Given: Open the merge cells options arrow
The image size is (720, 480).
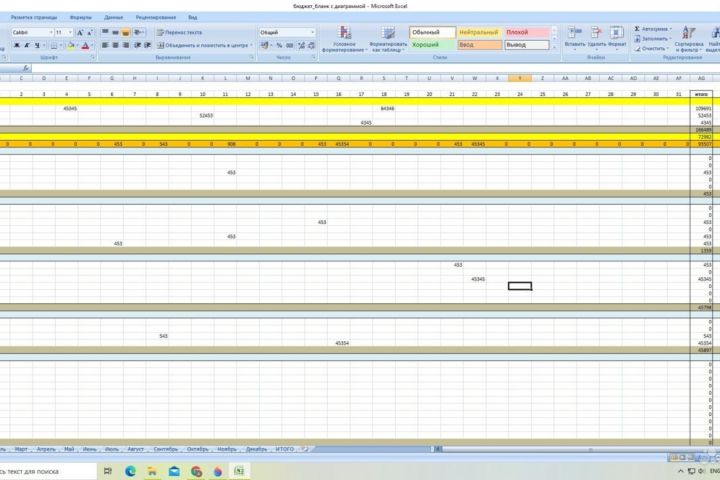Looking at the screenshot, I should (x=252, y=45).
